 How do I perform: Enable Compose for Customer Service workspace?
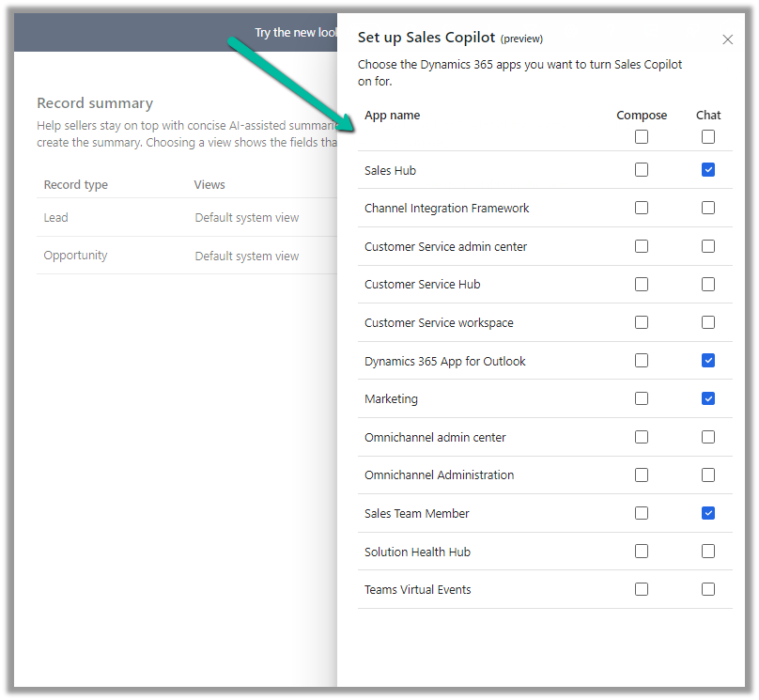[x=642, y=322]
